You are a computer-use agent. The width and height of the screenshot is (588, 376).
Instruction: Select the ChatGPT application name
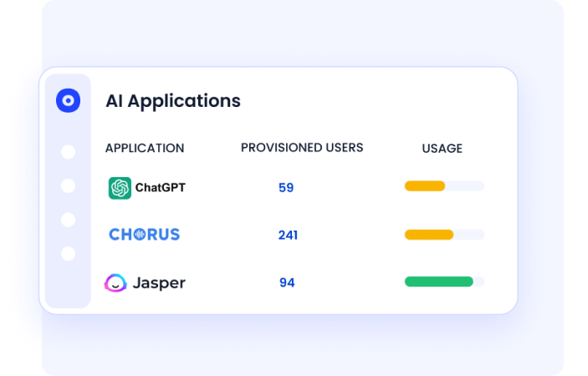(x=160, y=187)
